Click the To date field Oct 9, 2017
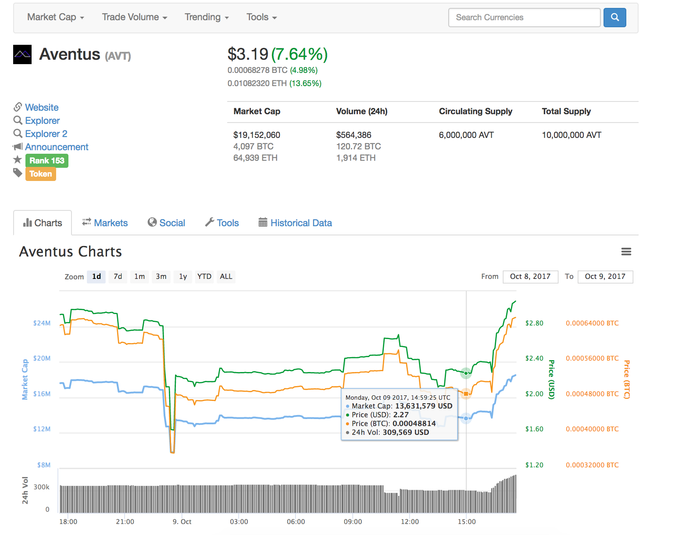Image resolution: width=700 pixels, height=535 pixels. tap(605, 276)
